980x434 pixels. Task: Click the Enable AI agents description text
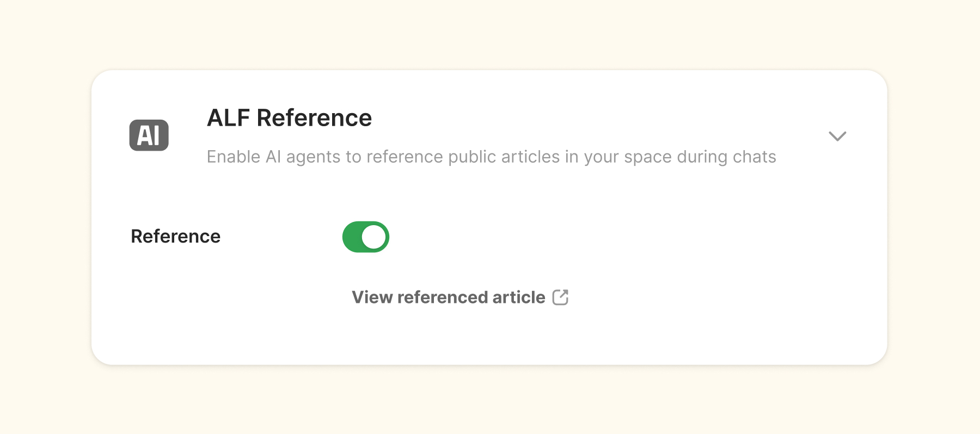491,157
